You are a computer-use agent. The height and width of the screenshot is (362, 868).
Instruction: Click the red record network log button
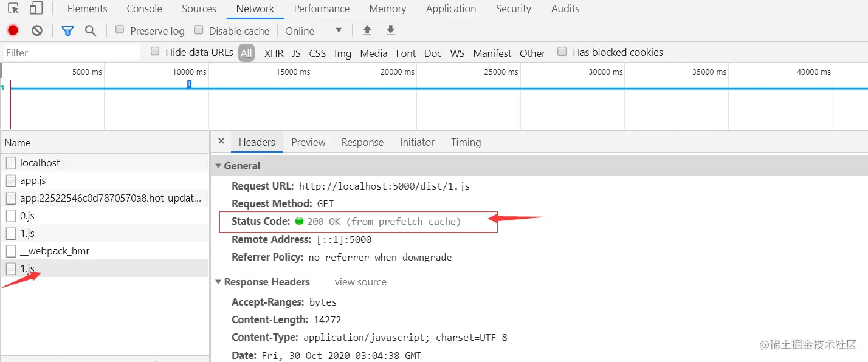tap(13, 30)
